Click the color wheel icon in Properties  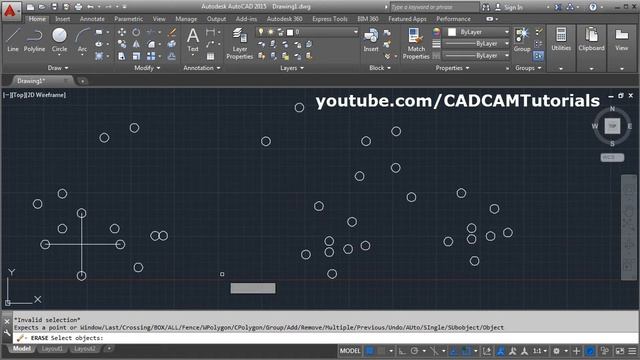click(x=436, y=32)
